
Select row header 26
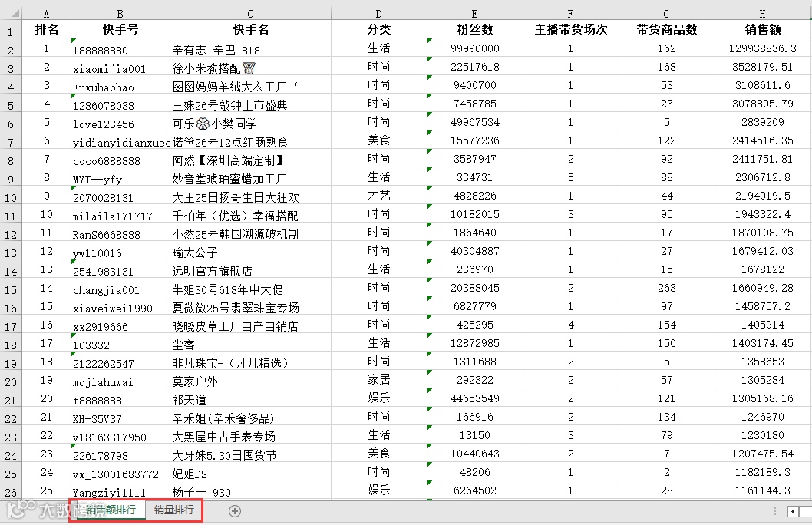pos(12,490)
